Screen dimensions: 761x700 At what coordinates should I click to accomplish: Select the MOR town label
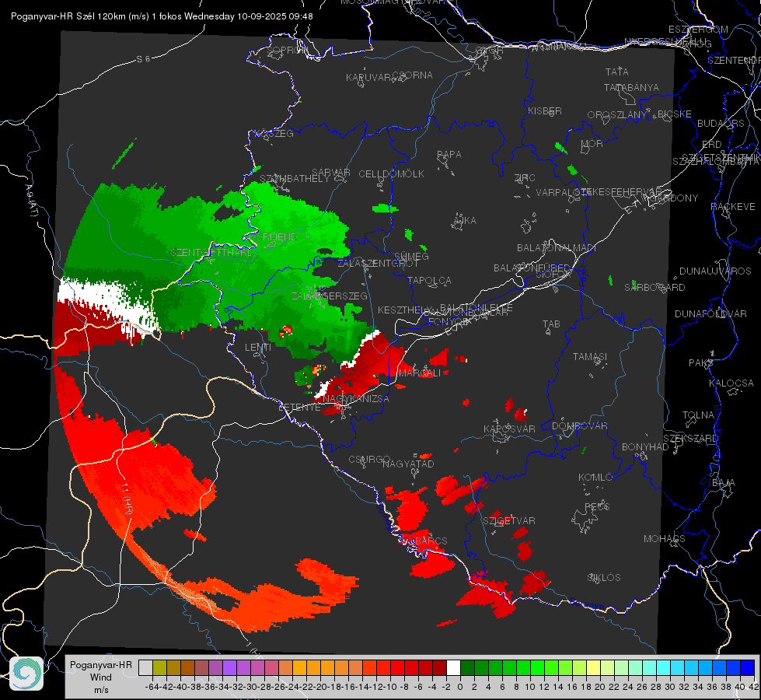pos(592,144)
